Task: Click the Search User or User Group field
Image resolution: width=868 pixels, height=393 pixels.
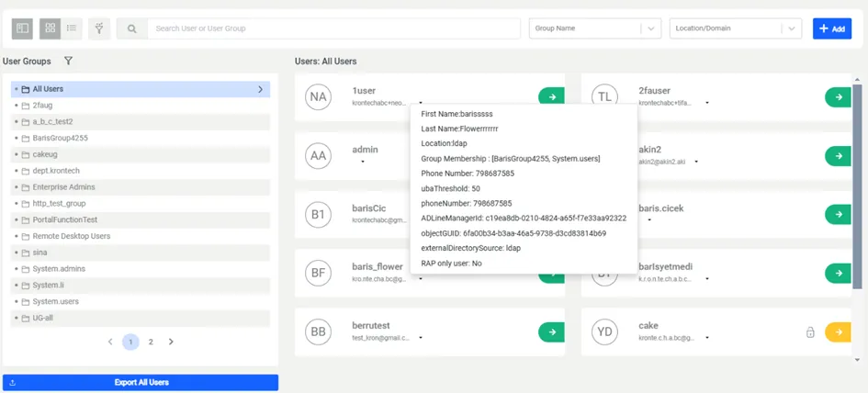Action: pos(333,28)
